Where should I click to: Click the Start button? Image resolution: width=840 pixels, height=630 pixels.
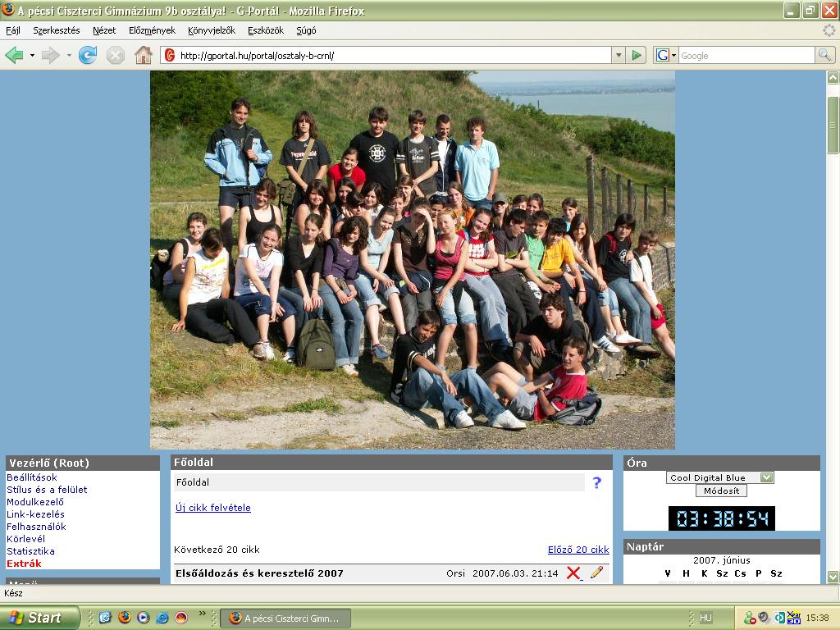click(39, 618)
